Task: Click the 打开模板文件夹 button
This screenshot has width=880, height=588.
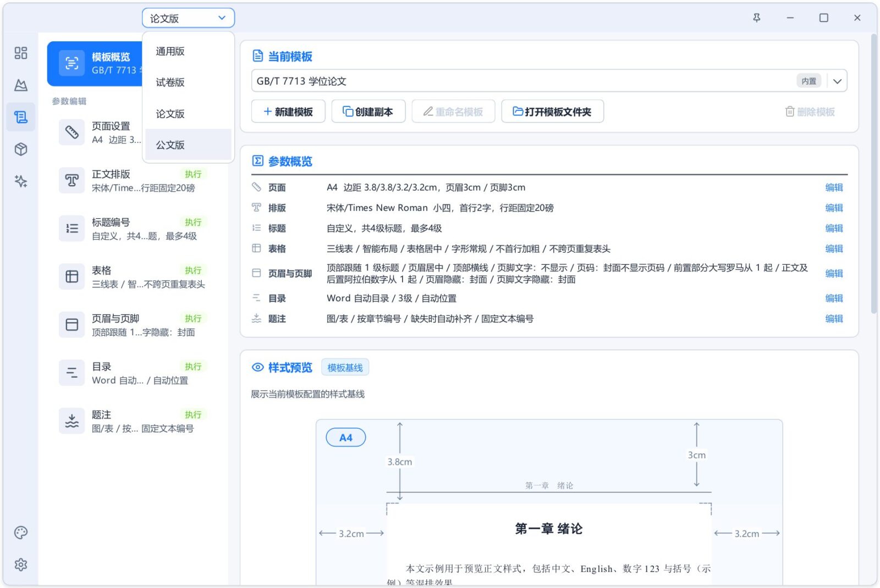Action: [552, 112]
